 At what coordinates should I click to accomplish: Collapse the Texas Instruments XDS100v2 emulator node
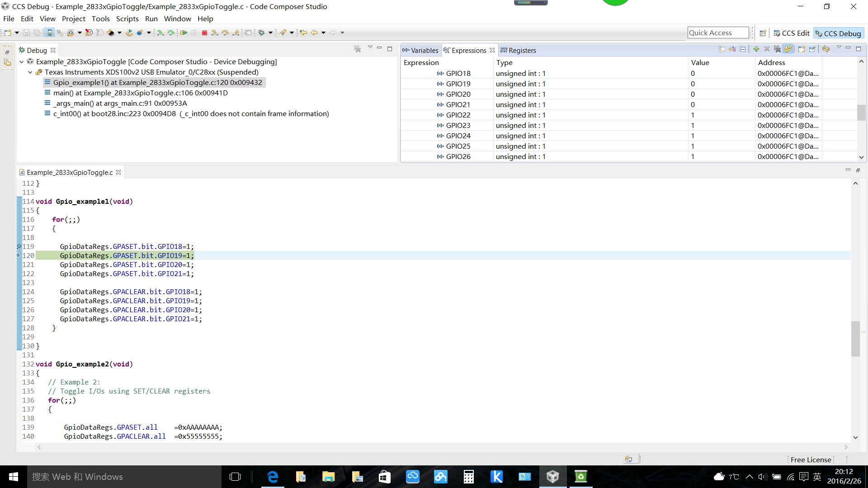pos(30,72)
